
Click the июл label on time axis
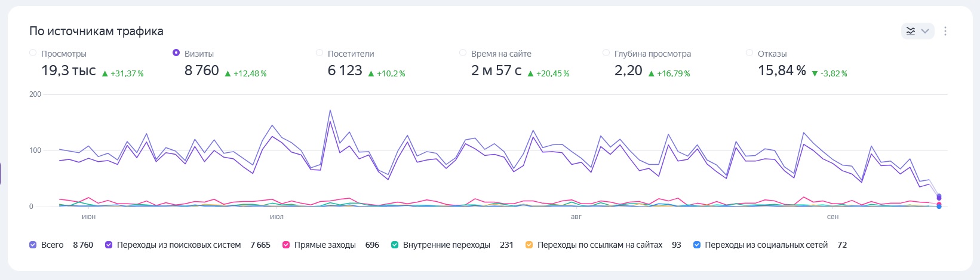tap(277, 217)
